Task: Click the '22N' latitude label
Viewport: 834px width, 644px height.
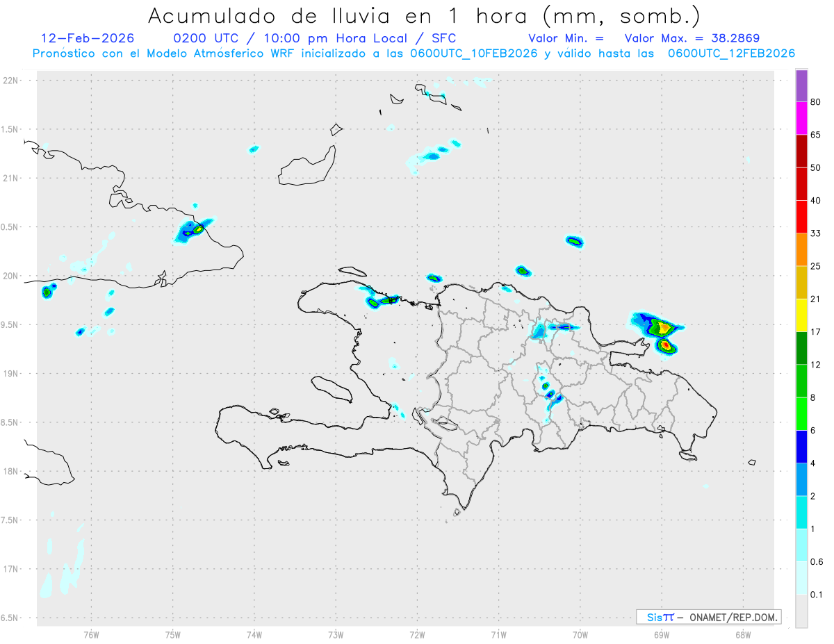Action: pos(12,81)
